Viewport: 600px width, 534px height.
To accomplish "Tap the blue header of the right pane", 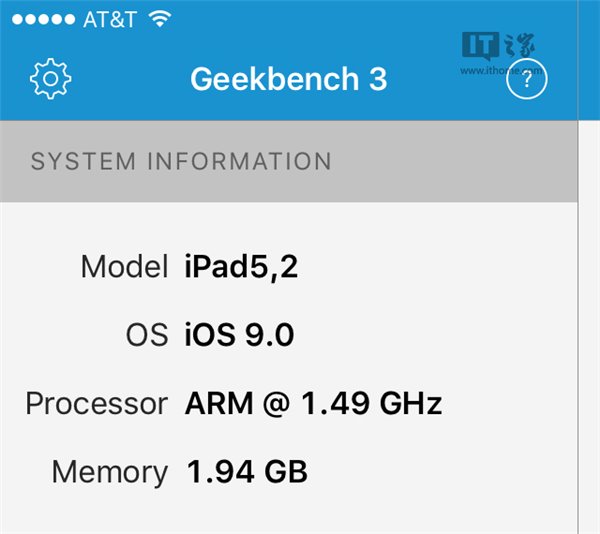I will pos(590,60).
